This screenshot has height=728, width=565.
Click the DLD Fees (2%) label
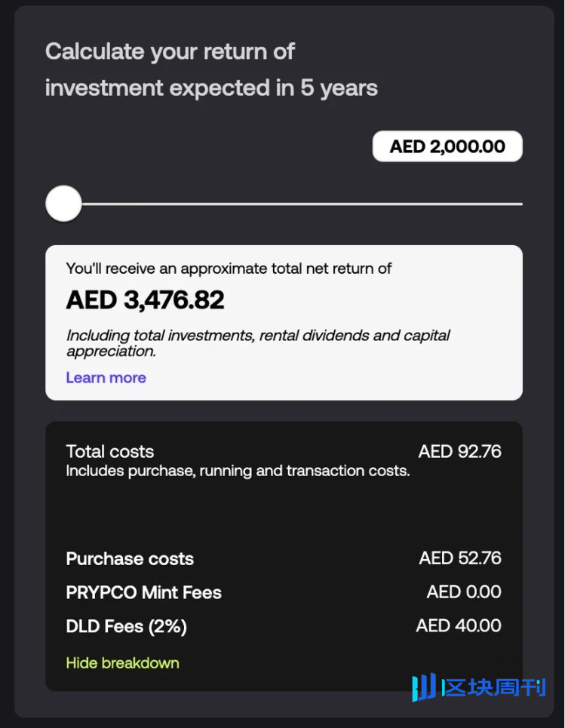[x=126, y=626]
